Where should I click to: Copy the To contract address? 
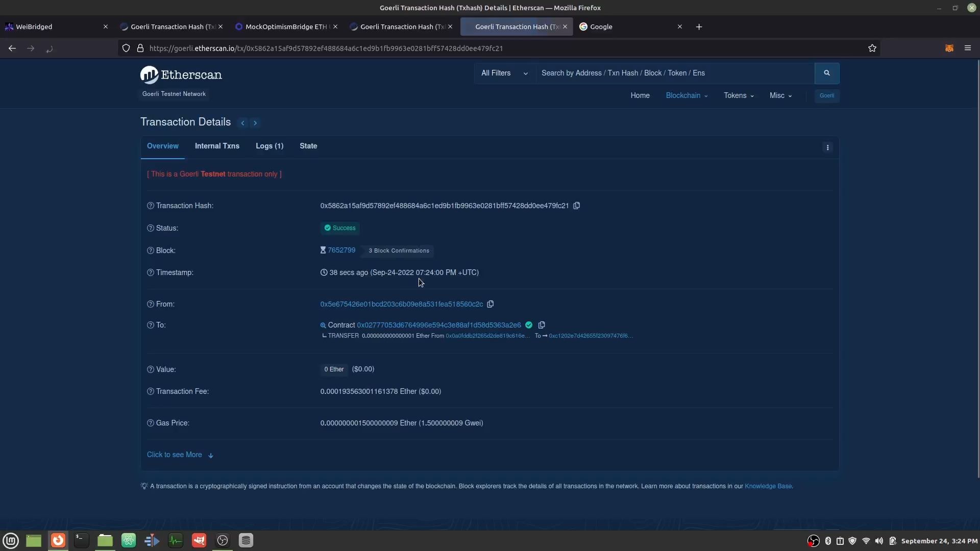click(542, 325)
